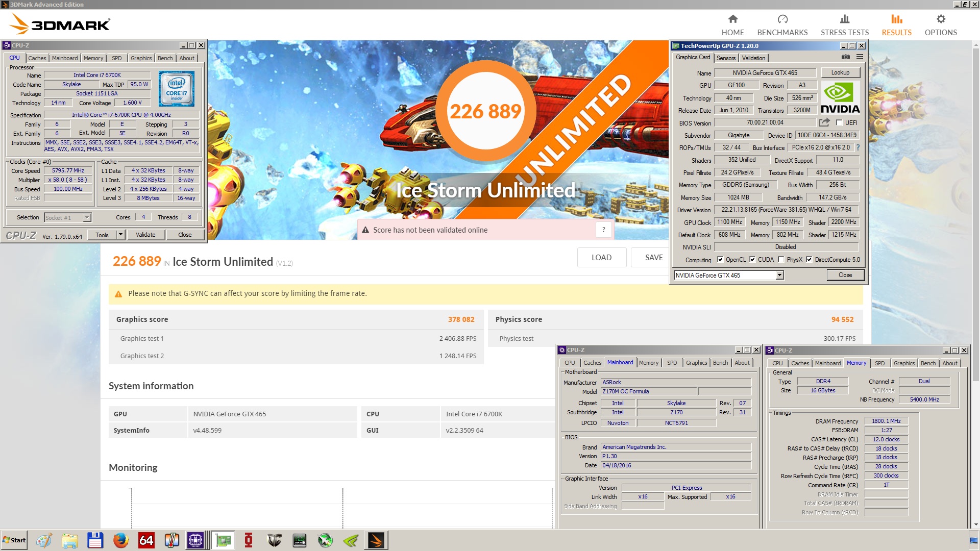
Task: Click the Graphics score value 378 082
Action: coord(461,319)
